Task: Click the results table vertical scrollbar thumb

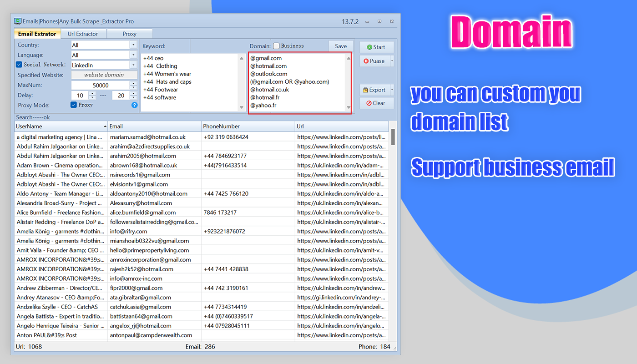Action: (x=393, y=136)
